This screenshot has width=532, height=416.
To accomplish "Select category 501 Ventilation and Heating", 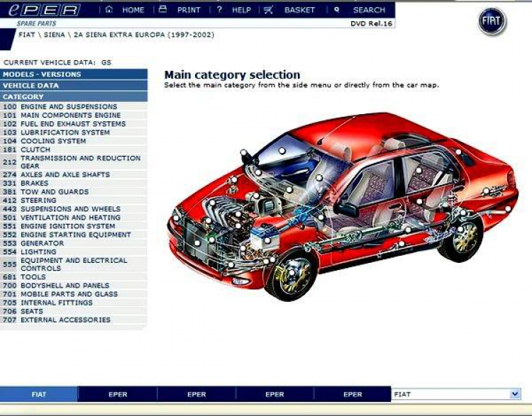I will click(74, 218).
